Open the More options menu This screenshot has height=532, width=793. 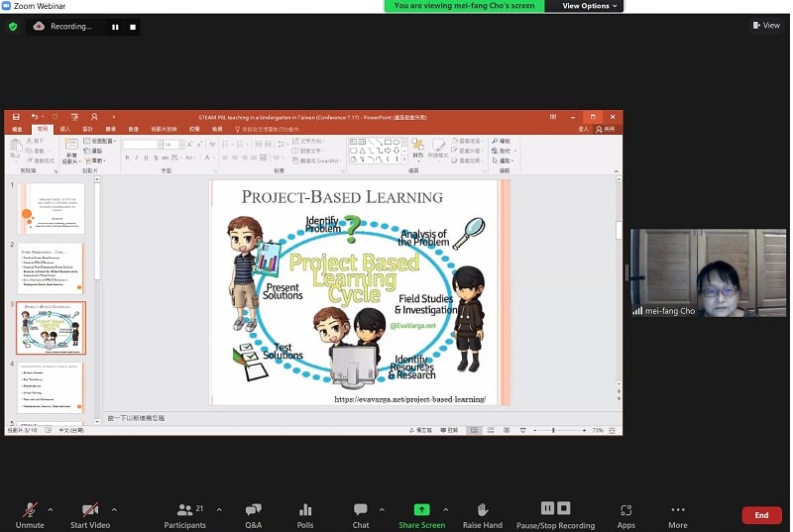click(677, 514)
